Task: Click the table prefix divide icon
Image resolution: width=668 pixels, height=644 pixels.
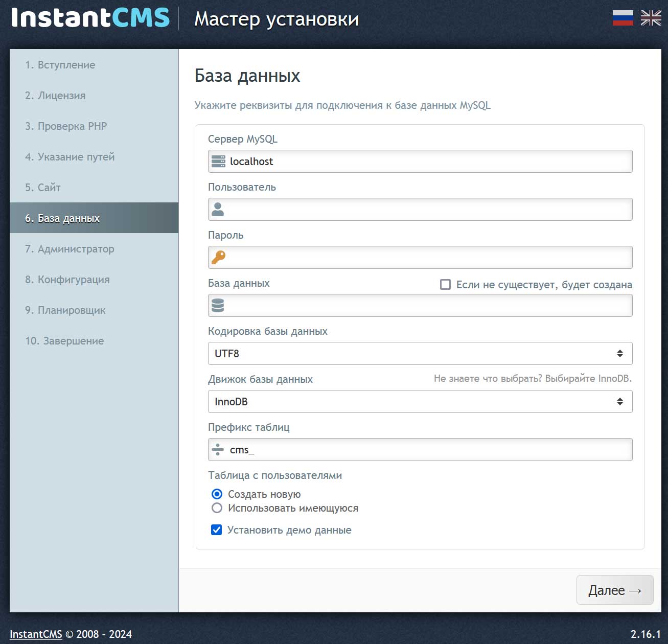Action: (x=218, y=449)
